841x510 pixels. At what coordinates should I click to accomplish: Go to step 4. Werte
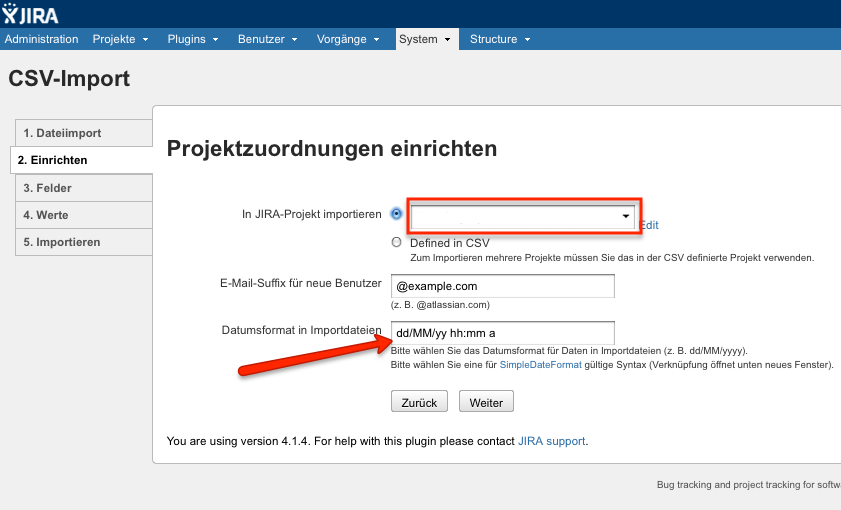84,215
